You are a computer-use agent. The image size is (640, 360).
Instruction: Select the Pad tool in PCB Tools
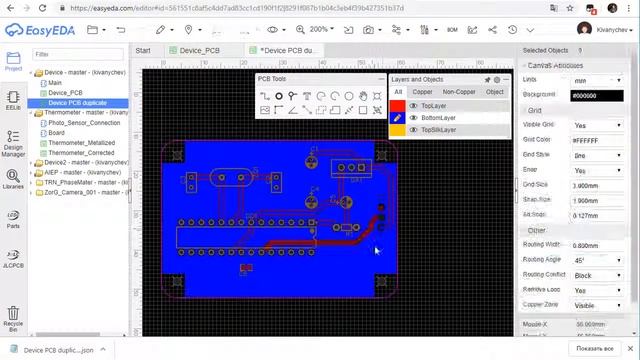tap(279, 96)
